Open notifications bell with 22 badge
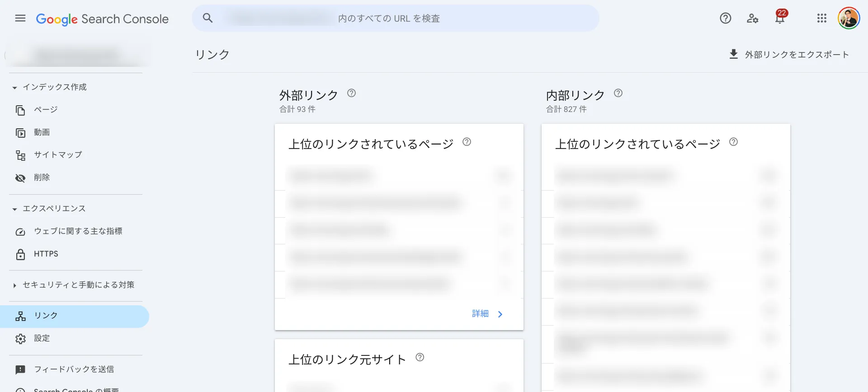The image size is (868, 392). pyautogui.click(x=780, y=18)
